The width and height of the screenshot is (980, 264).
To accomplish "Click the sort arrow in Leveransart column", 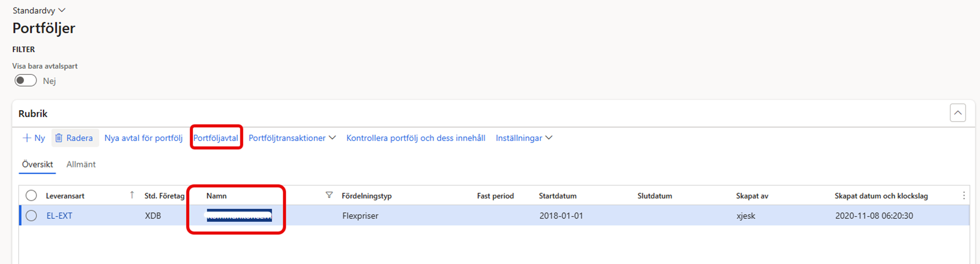I will click(x=132, y=195).
